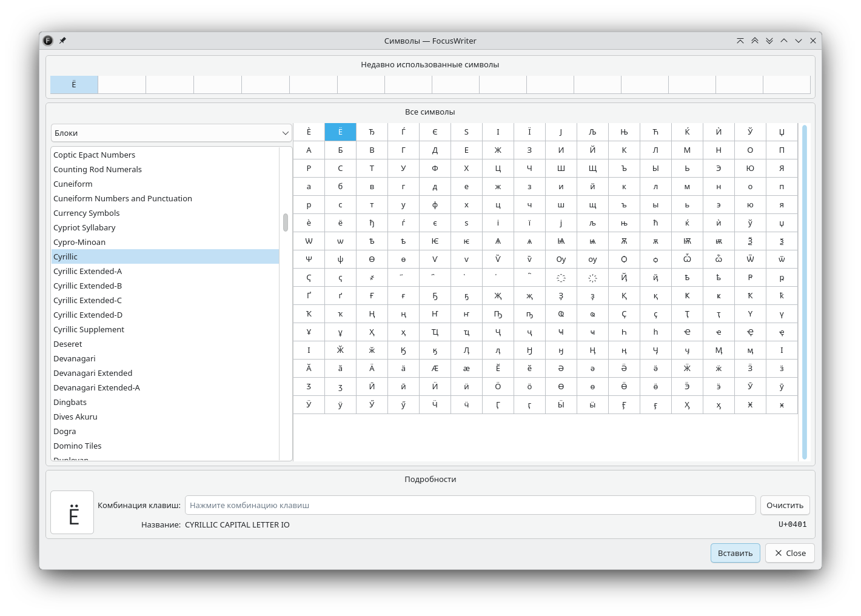Open the Блоки dropdown
861x616 pixels.
[172, 133]
